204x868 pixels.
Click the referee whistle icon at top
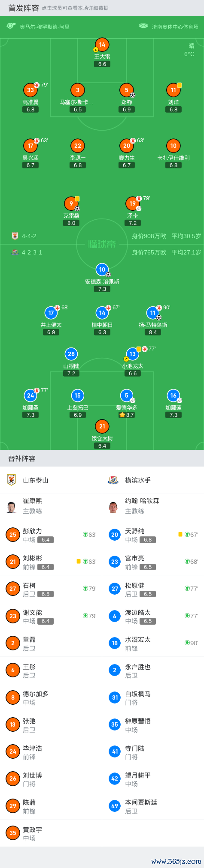[x=11, y=26]
